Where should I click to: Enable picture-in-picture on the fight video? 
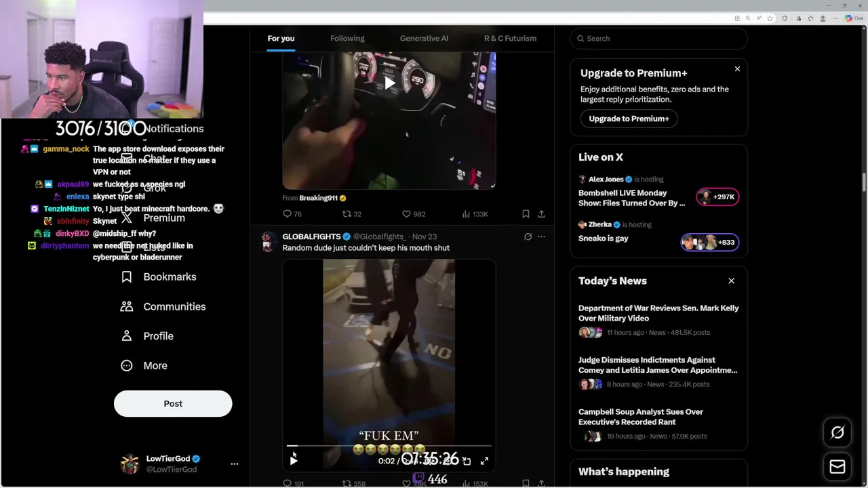coord(467,461)
